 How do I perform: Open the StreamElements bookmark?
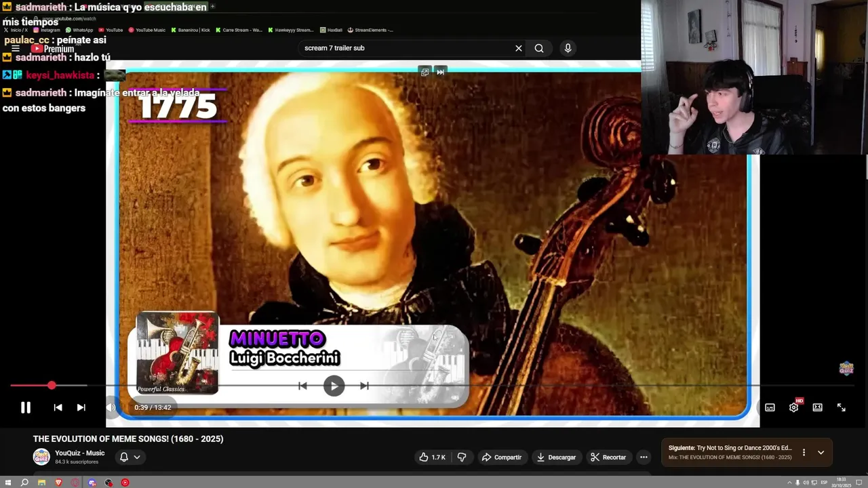tap(370, 30)
